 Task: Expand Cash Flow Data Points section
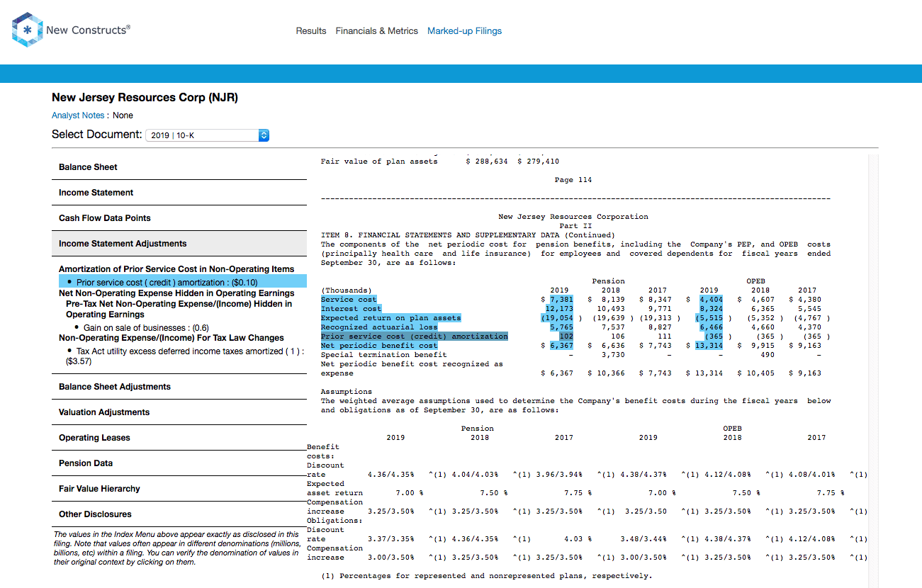(x=179, y=218)
